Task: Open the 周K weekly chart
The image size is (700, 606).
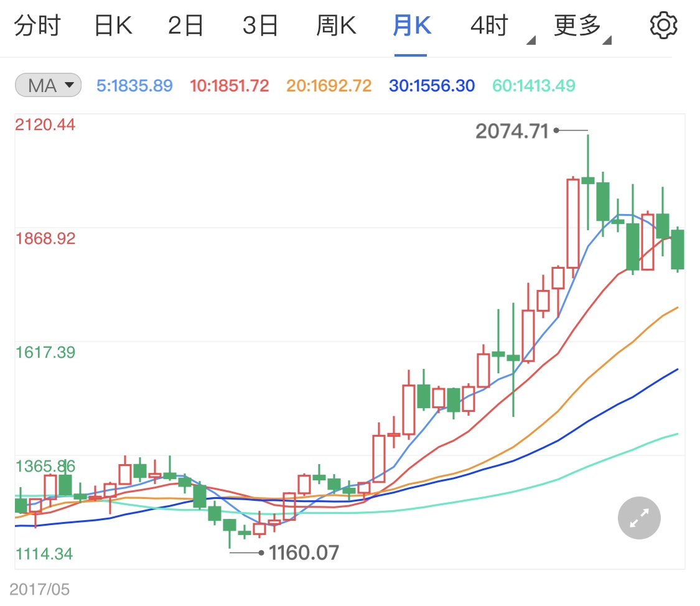Action: [x=336, y=25]
